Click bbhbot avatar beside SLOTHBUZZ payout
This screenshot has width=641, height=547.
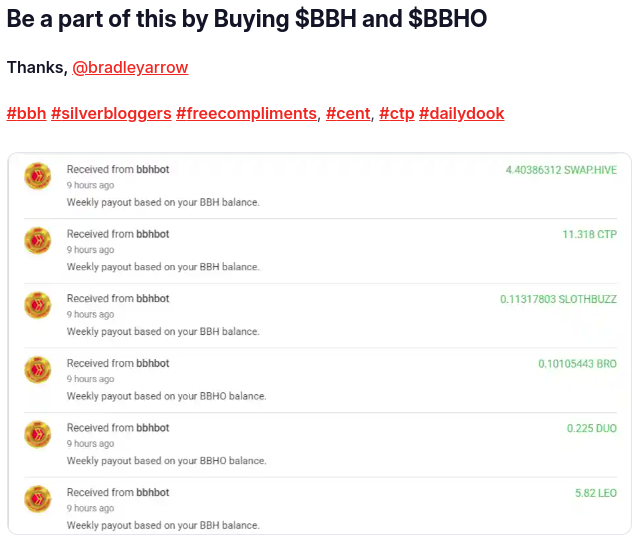pyautogui.click(x=38, y=305)
